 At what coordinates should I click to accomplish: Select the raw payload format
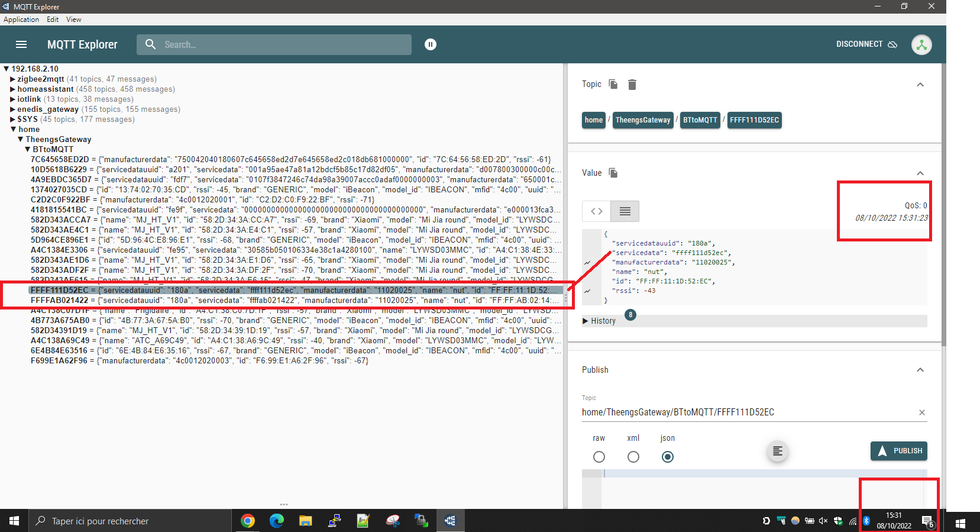(x=599, y=457)
